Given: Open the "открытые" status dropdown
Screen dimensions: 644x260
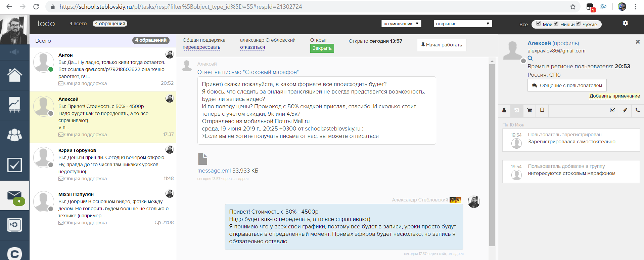Looking at the screenshot, I should tap(463, 24).
